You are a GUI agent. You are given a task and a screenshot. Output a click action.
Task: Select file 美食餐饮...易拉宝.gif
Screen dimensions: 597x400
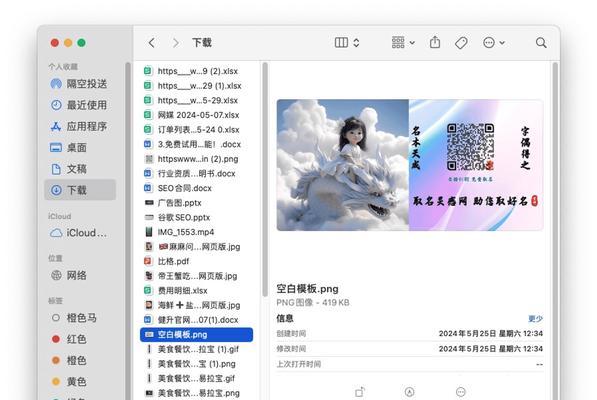click(196, 379)
